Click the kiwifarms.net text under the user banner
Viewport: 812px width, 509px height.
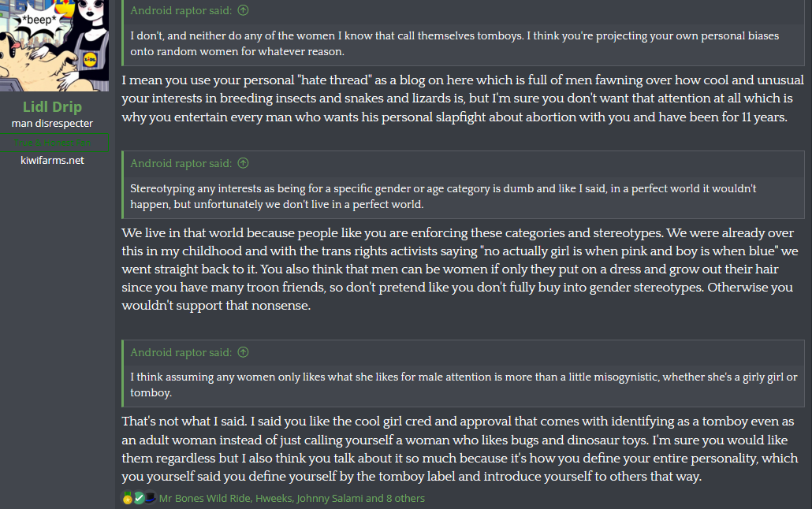[x=52, y=160]
